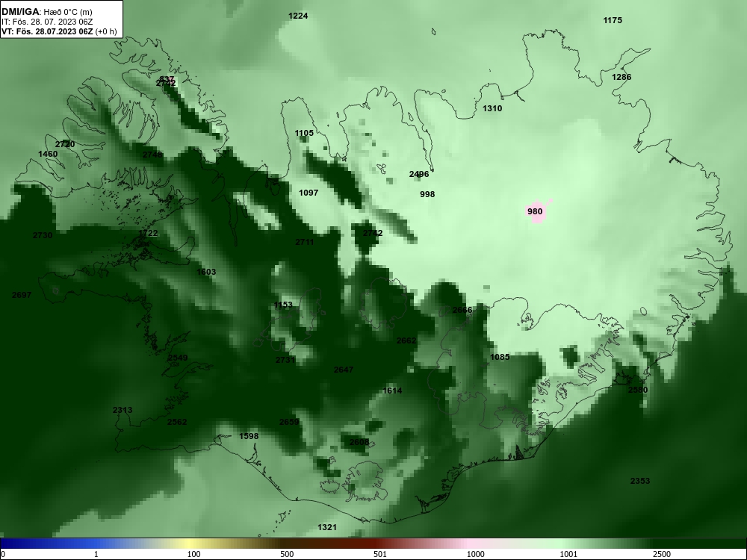Screen dimensions: 747x560
Task: Click the map value '2496'
Action: pyautogui.click(x=419, y=174)
